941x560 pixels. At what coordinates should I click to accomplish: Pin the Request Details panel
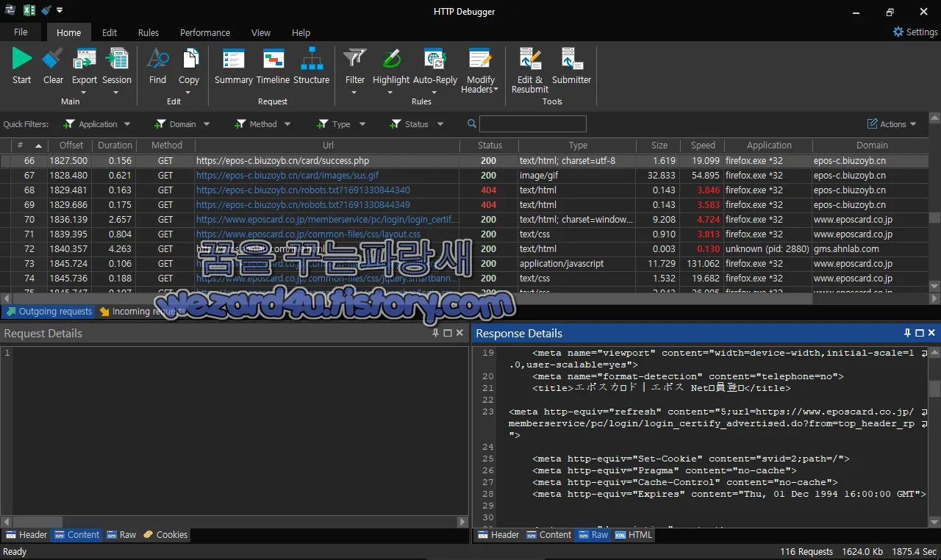coord(436,333)
